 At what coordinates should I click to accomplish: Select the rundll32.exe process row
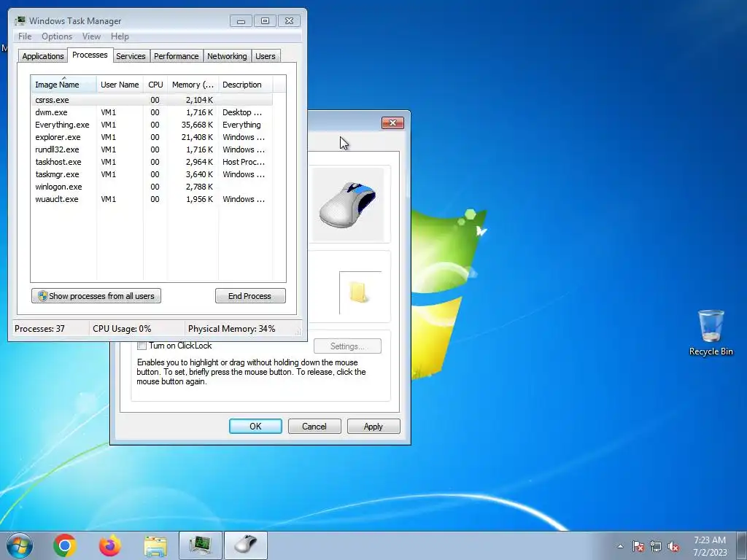click(152, 149)
